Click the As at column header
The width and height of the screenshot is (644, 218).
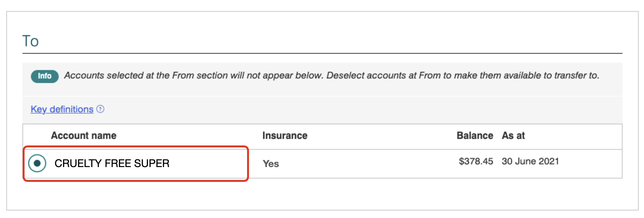click(x=513, y=135)
